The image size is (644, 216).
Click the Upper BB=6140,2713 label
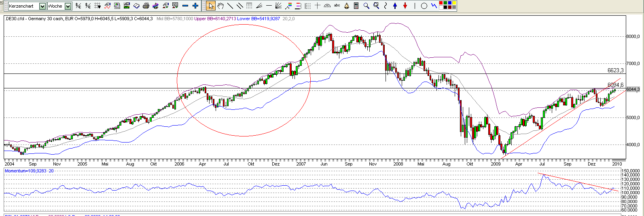(216, 19)
